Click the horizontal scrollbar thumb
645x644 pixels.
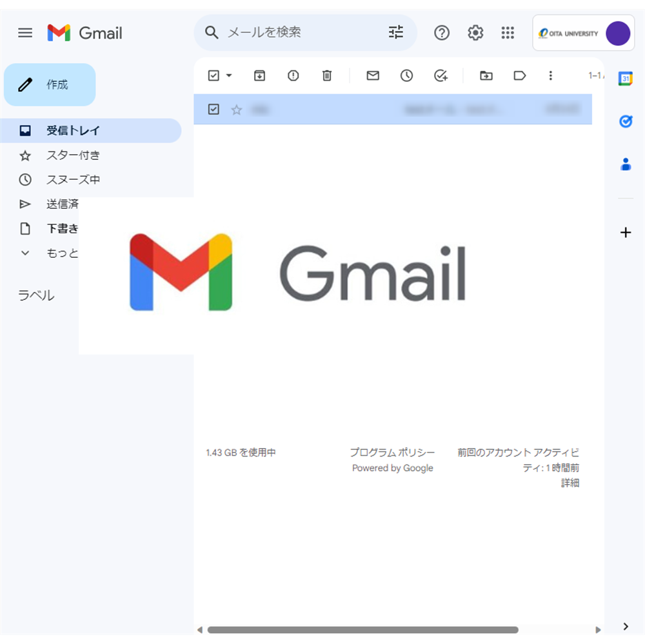[x=362, y=630]
